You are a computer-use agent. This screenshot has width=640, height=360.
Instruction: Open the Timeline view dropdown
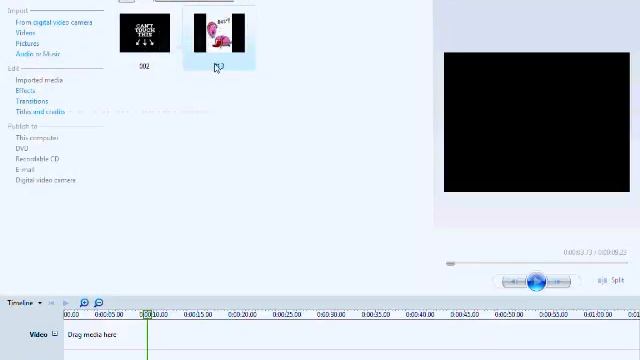[x=40, y=303]
